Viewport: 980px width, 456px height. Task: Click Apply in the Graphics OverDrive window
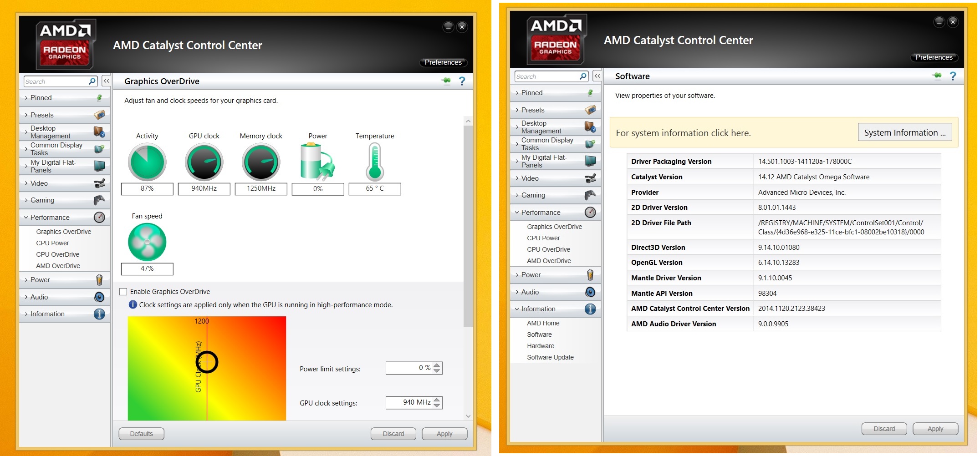tap(444, 434)
